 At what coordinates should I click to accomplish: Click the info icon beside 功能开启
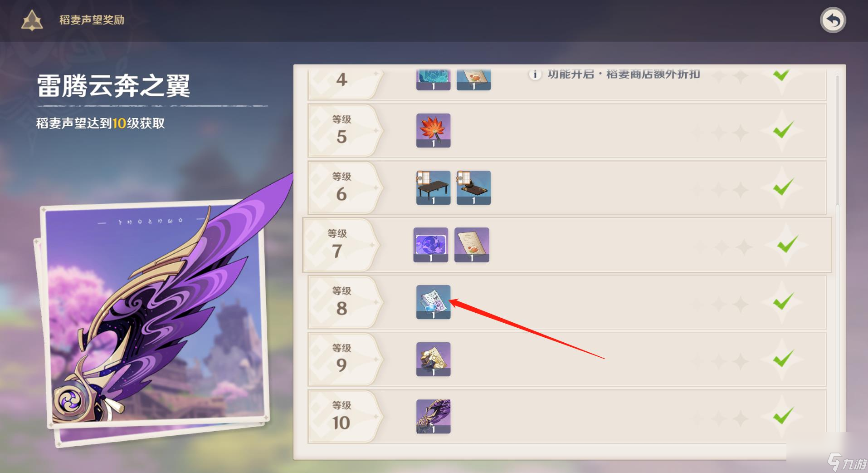[x=535, y=74]
